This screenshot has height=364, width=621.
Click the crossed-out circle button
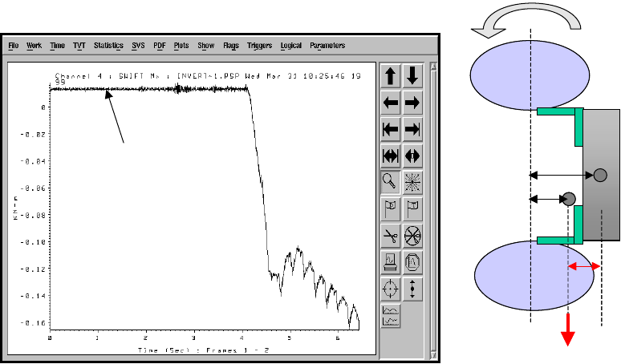pos(412,236)
